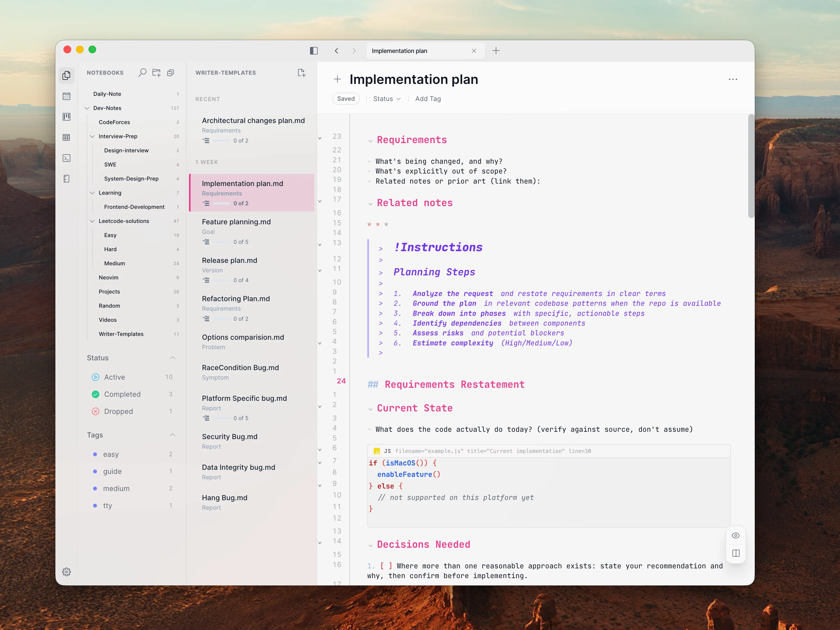Create a new notebook folder
This screenshot has width=840, height=630.
[x=156, y=73]
